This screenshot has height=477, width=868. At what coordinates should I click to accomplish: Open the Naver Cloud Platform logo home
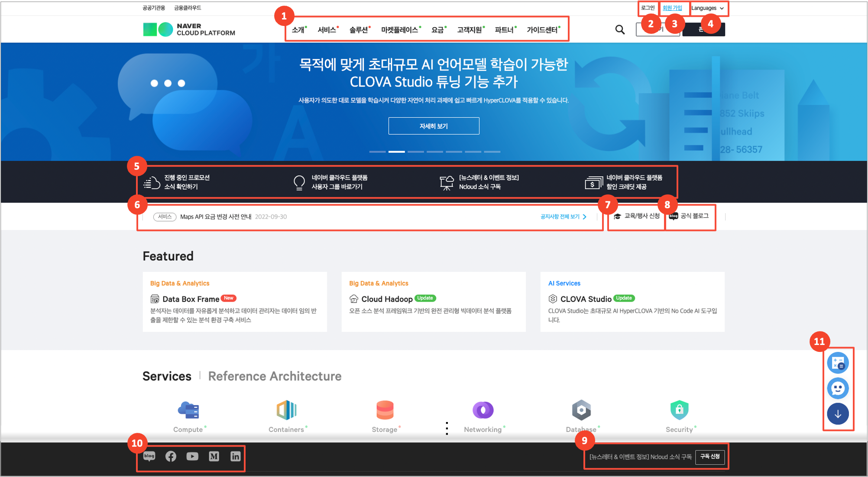pyautogui.click(x=189, y=29)
